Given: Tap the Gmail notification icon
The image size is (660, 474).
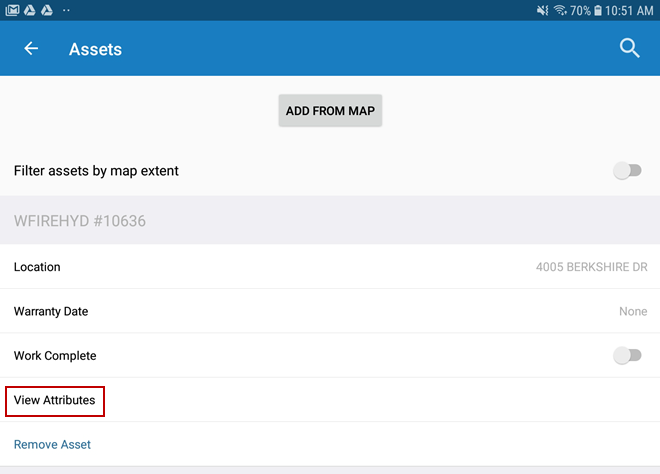Looking at the screenshot, I should coord(12,10).
